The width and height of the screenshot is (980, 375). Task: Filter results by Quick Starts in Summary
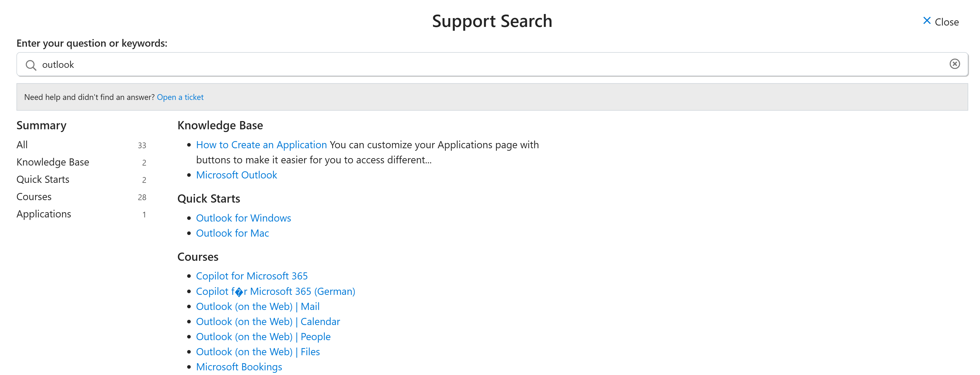[43, 179]
